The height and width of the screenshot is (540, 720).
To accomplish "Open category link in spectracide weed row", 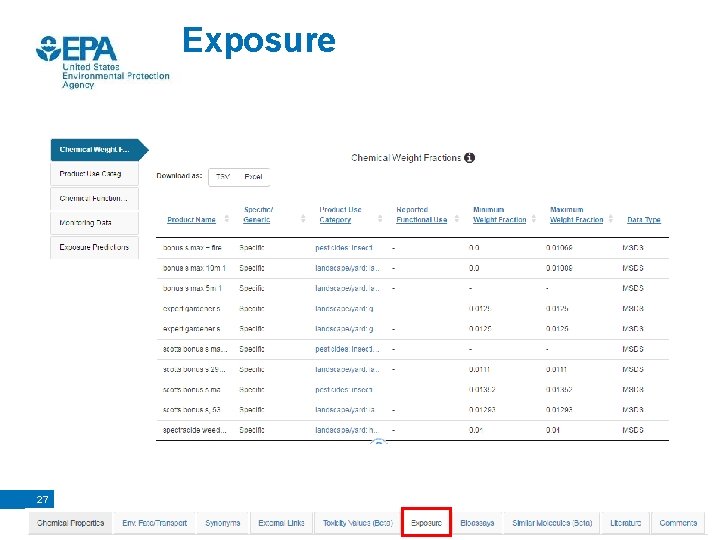I will [347, 430].
